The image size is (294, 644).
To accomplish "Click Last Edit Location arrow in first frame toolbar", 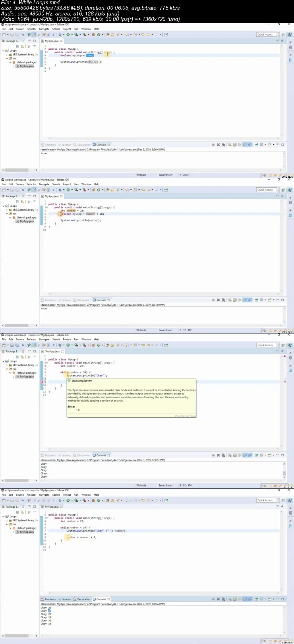I will 143,34.
